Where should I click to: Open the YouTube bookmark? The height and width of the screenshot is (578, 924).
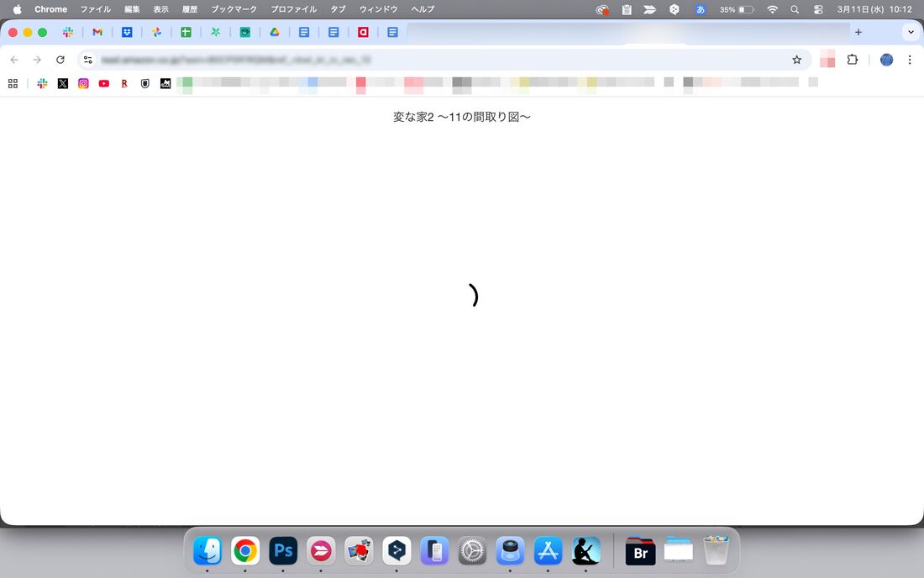pyautogui.click(x=103, y=83)
